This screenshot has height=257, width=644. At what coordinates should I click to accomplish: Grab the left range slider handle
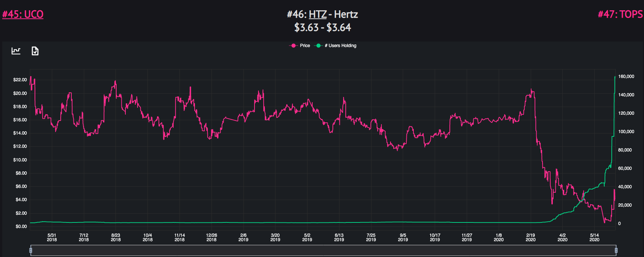click(x=31, y=250)
